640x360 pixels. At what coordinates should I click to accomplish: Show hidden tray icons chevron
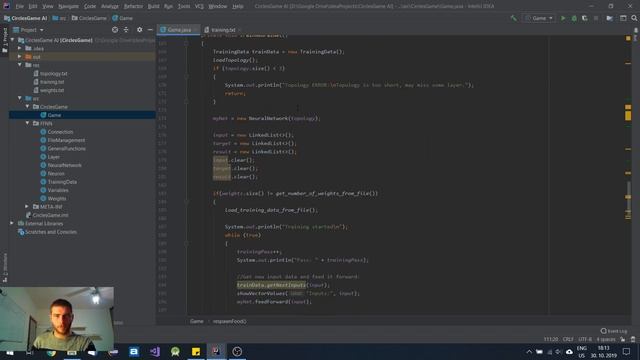pyautogui.click(x=529, y=351)
